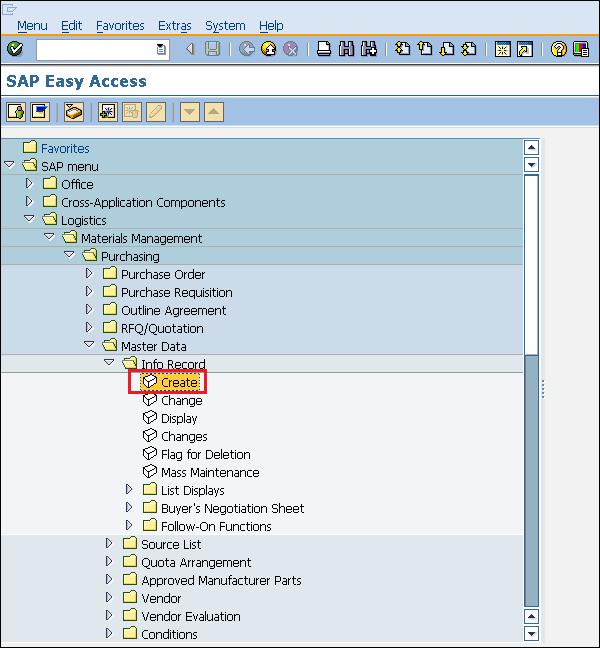Collapse the SAP menu node
The width and height of the screenshot is (600, 648).
click(x=9, y=165)
